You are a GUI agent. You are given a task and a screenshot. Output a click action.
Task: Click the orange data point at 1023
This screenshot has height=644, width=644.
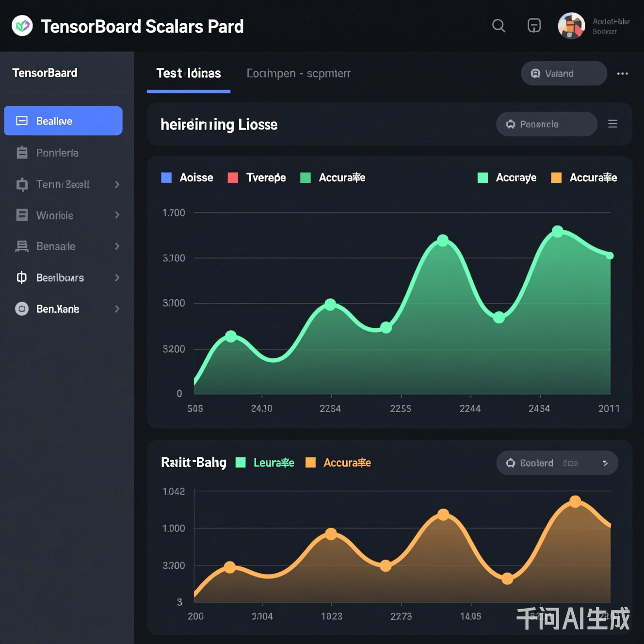coord(331,534)
